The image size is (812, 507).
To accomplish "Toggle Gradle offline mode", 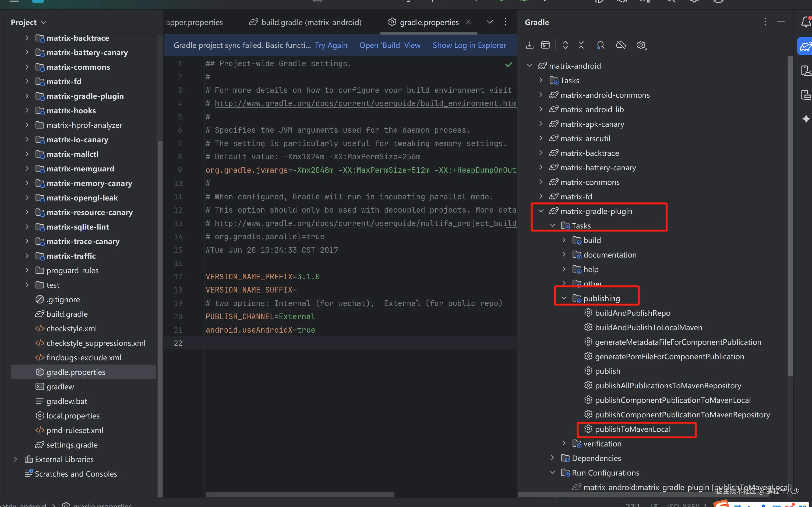I will pos(620,45).
